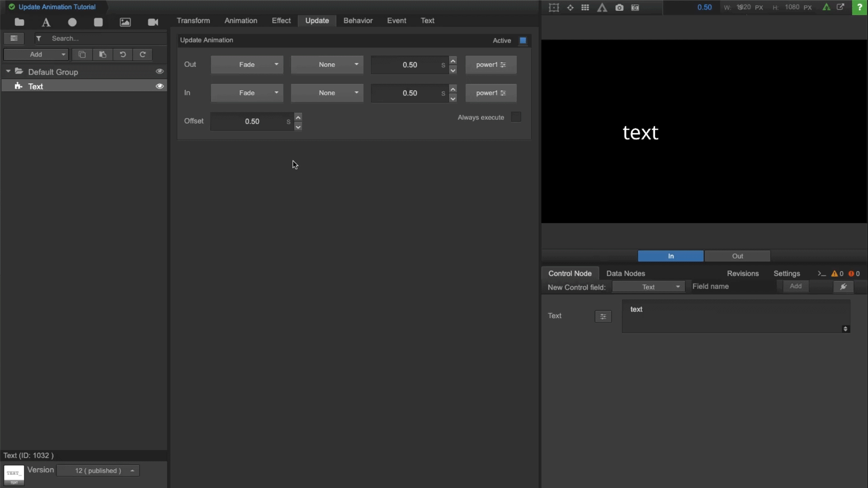Click the video camera tool icon
This screenshot has width=868, height=488.
[153, 22]
